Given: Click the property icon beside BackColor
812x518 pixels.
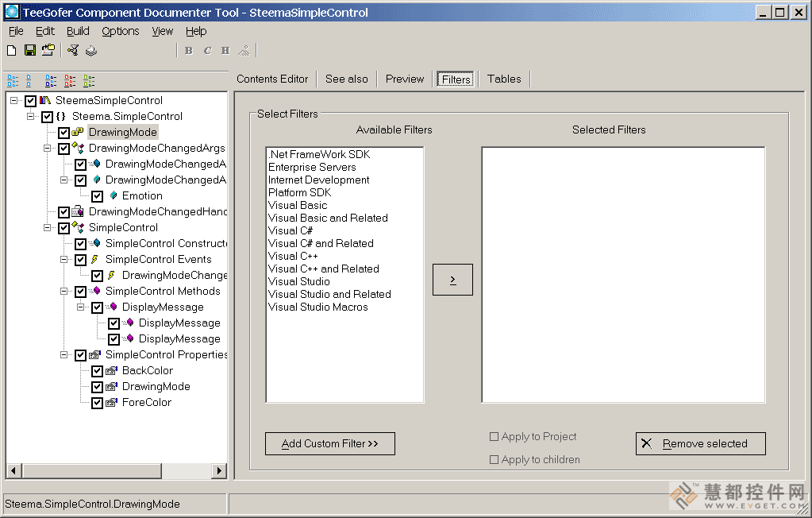Looking at the screenshot, I should 111,371.
